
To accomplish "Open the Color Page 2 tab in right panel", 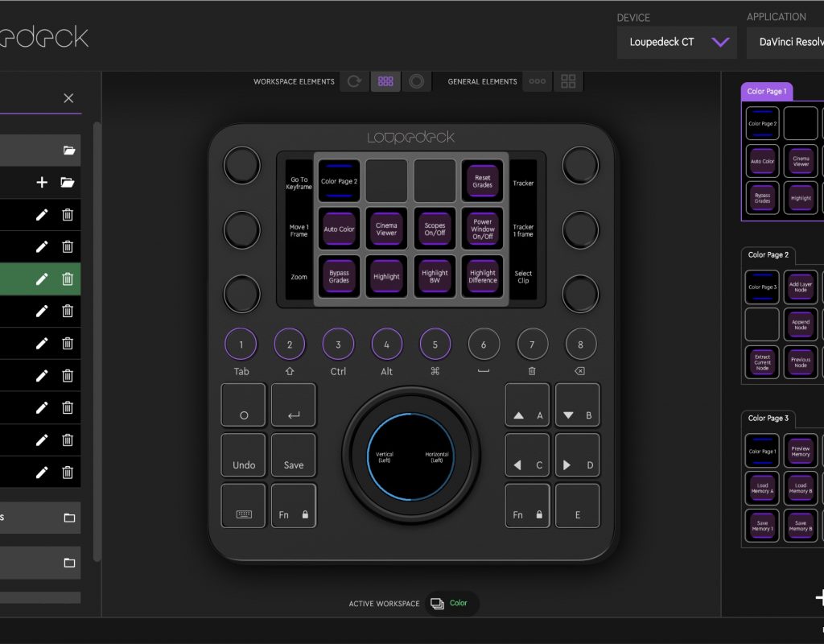I will point(768,255).
